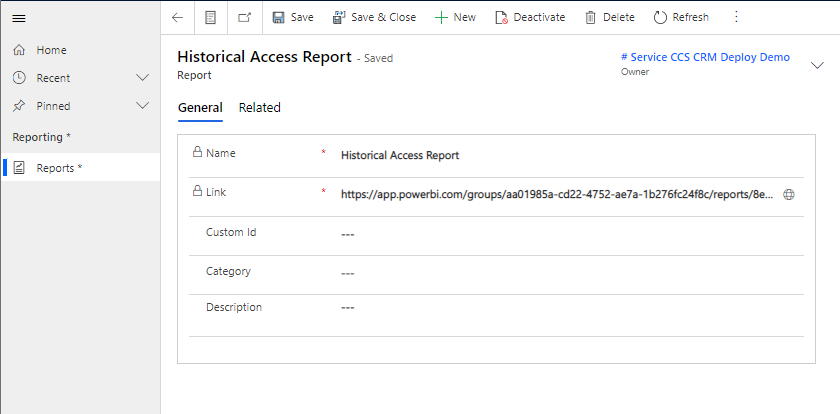
Task: Open the record set form icon
Action: [210, 17]
